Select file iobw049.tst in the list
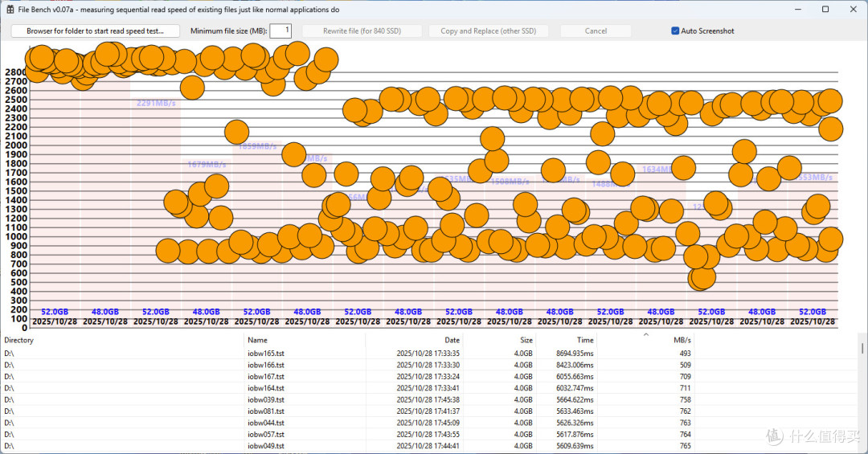This screenshot has width=868, height=454. pos(266,446)
